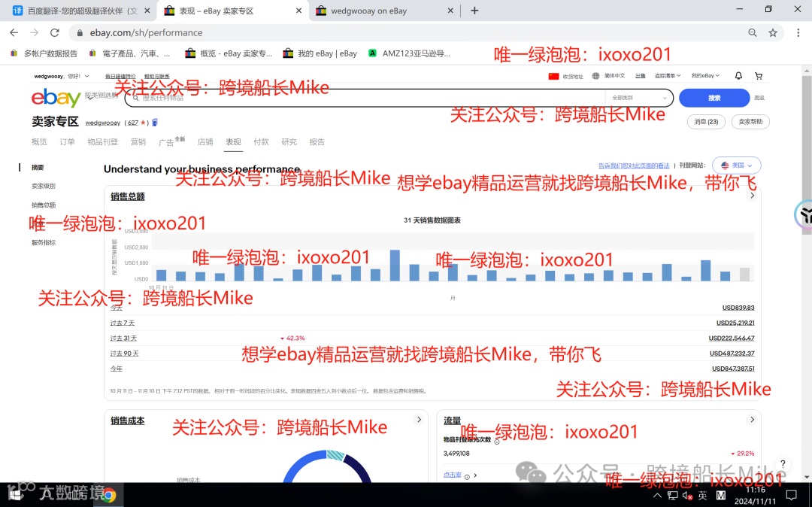Click the volume icon in system tray
Viewport: 812px width, 507px height.
pos(687,496)
